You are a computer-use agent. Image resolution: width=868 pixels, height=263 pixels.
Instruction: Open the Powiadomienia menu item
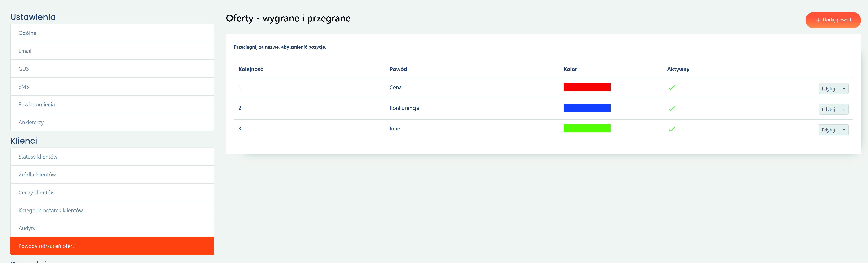36,104
